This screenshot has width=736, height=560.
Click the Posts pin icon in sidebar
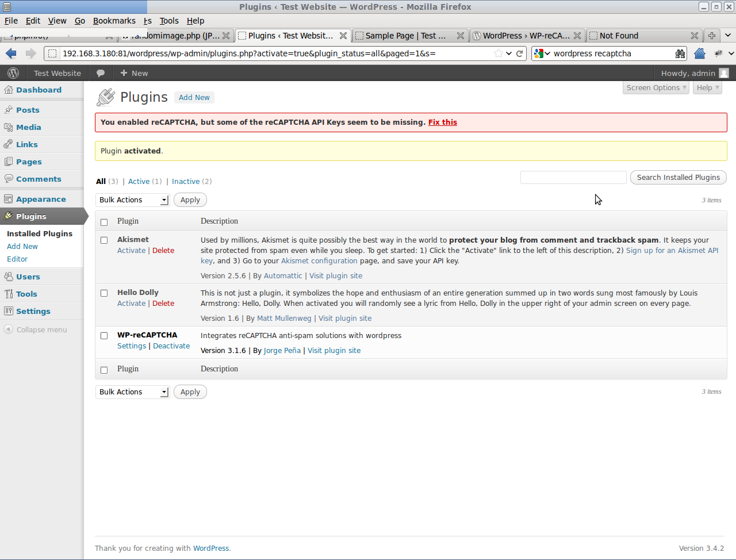click(x=9, y=110)
